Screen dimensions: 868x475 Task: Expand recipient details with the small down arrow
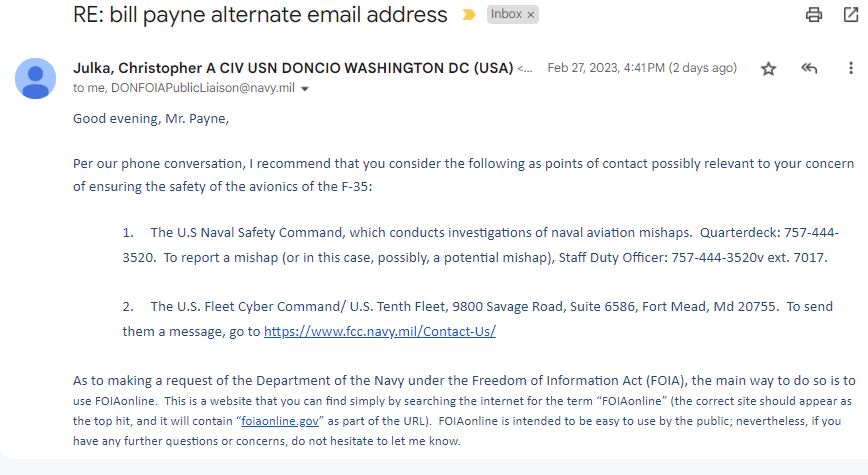[304, 89]
